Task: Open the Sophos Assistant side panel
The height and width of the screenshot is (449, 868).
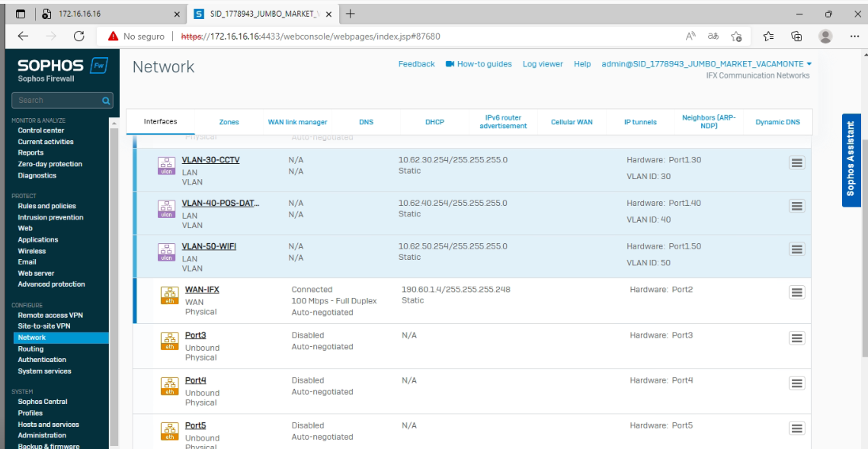Action: point(850,160)
